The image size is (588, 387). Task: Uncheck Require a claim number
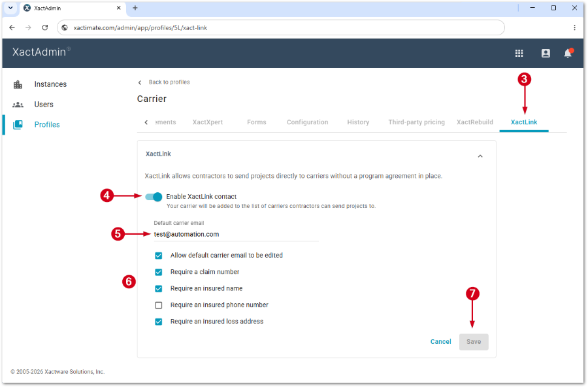tap(159, 272)
